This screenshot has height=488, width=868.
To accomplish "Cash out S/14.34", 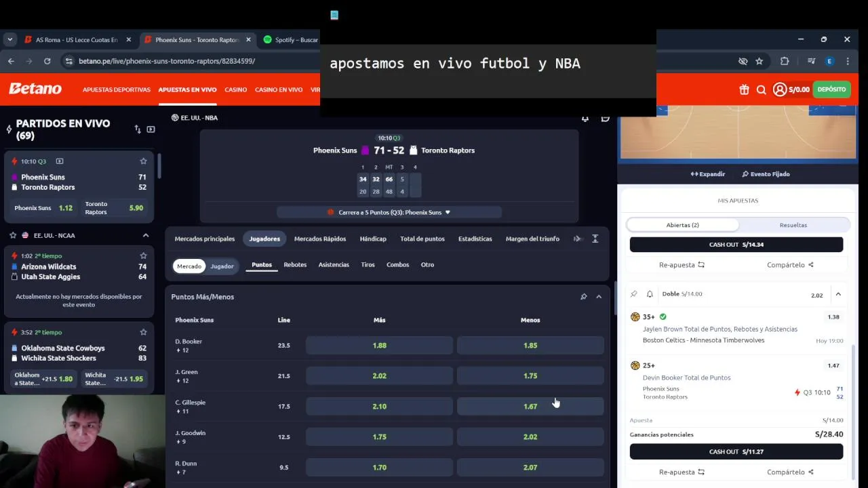I will coord(736,245).
